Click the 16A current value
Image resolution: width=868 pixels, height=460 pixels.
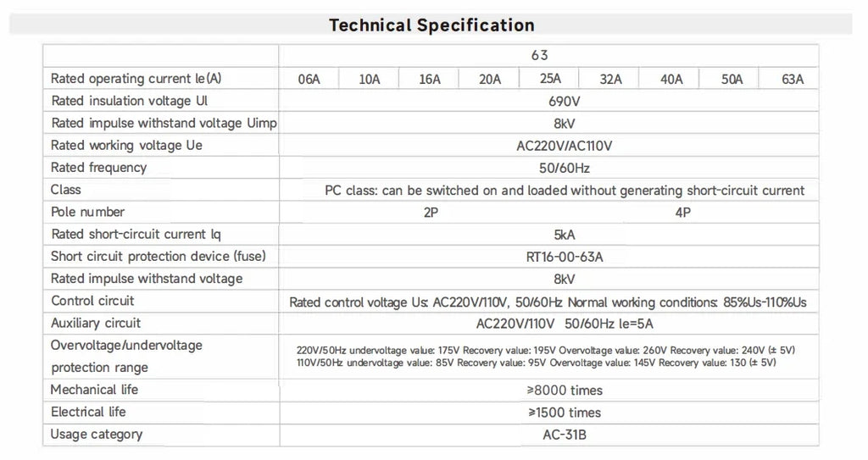[x=430, y=79]
